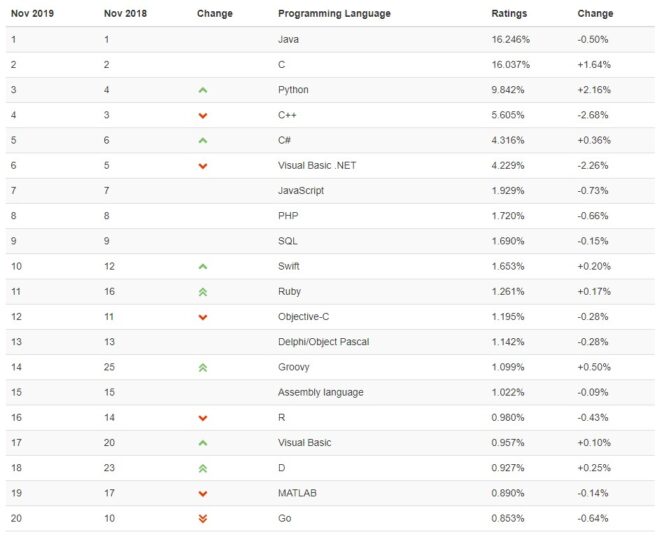The height and width of the screenshot is (551, 664).
Task: Click the Assembly language row text
Action: pos(320,392)
